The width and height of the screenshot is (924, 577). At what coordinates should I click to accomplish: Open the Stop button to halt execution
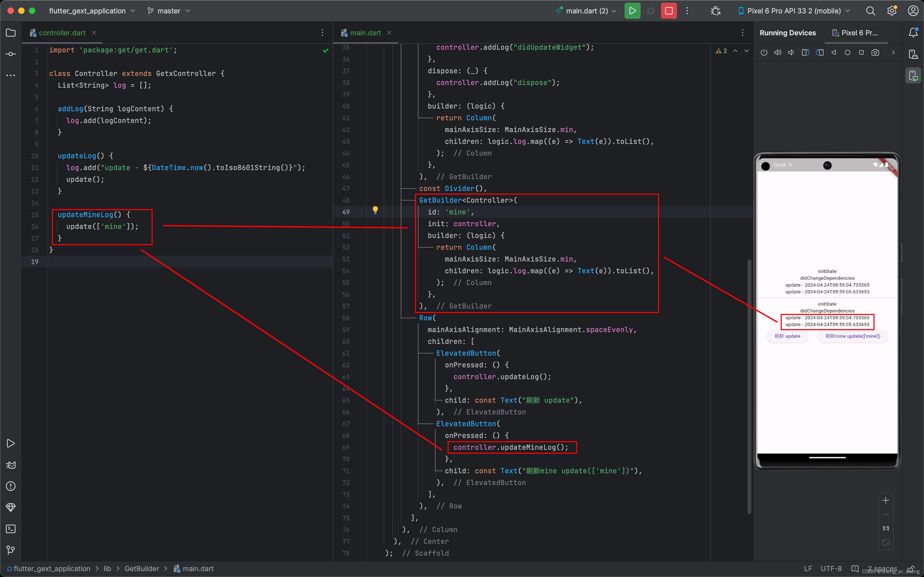click(669, 11)
